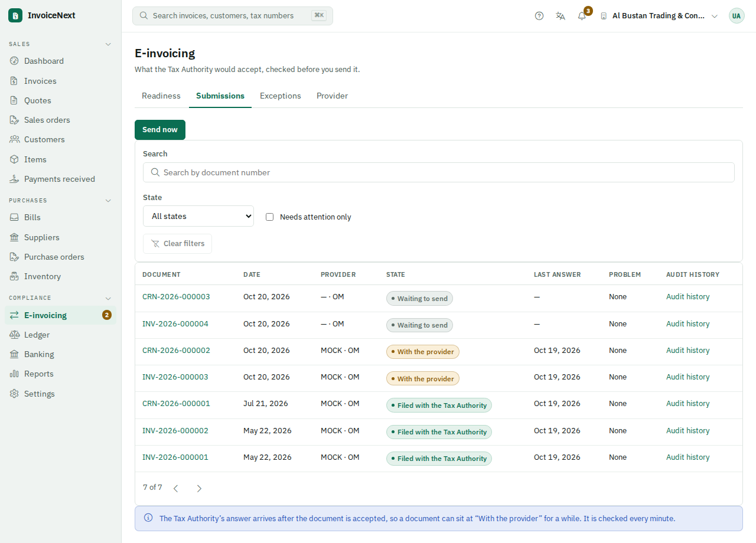Open the help question-mark icon
Viewport: 756px width, 543px height.
pos(539,16)
